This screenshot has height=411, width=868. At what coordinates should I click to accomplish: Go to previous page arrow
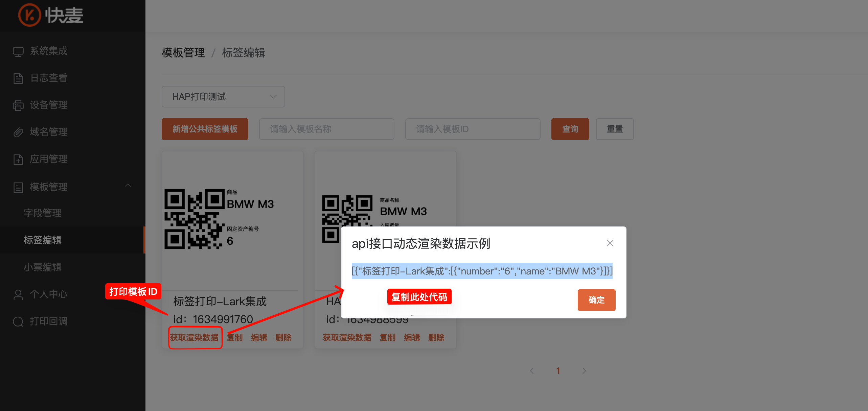pyautogui.click(x=532, y=371)
